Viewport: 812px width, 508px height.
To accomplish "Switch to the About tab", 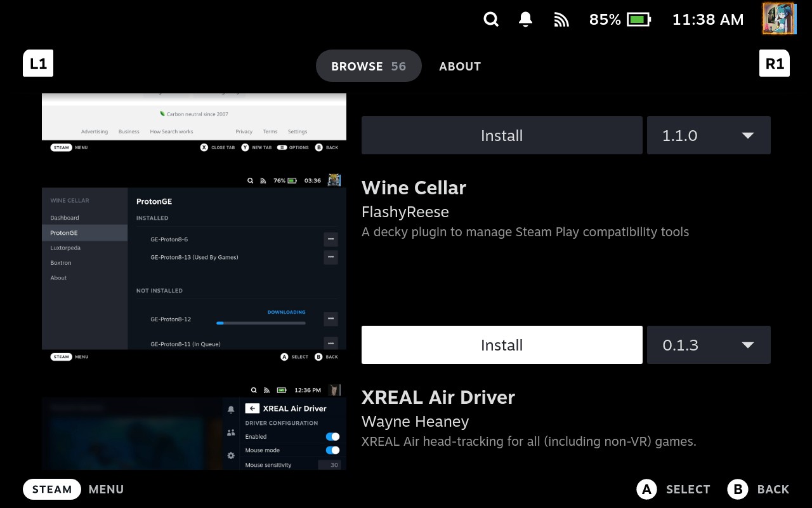I will tap(460, 66).
